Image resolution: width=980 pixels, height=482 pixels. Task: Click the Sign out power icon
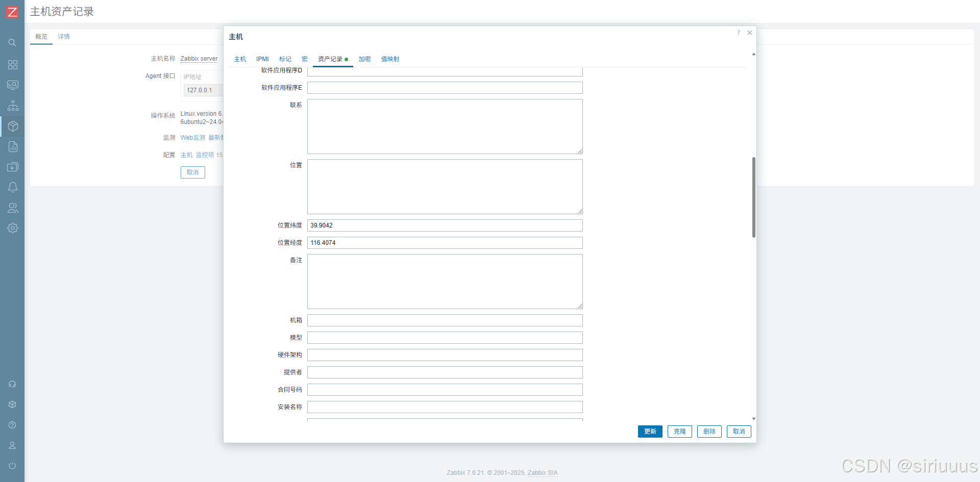(12, 466)
